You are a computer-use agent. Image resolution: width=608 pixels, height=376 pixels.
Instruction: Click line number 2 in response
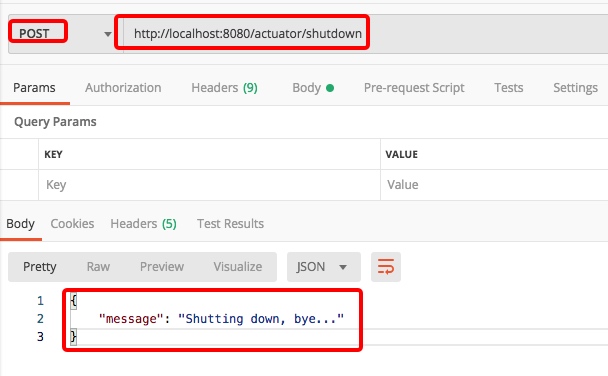(40, 319)
